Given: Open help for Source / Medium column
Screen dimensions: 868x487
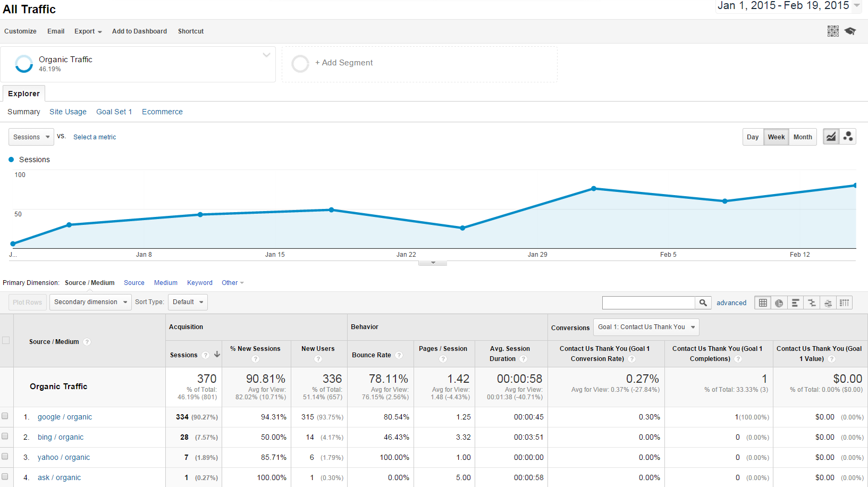Looking at the screenshot, I should 87,342.
